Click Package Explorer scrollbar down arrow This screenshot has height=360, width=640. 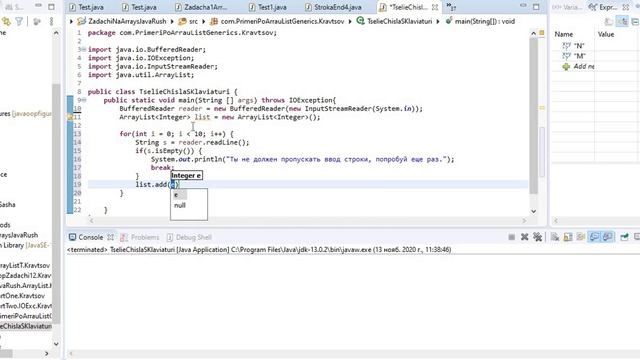pos(56,344)
